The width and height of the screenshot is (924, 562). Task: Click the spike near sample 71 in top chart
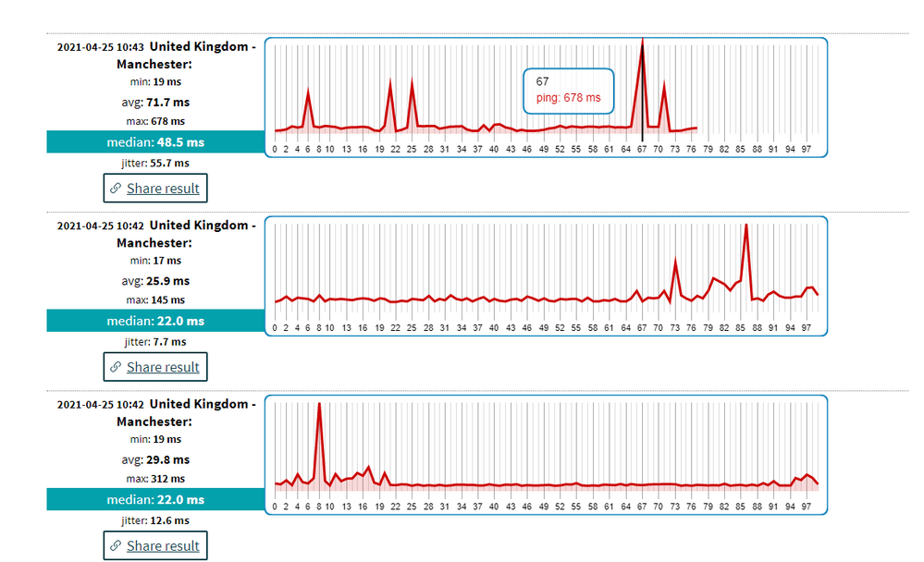tap(664, 83)
